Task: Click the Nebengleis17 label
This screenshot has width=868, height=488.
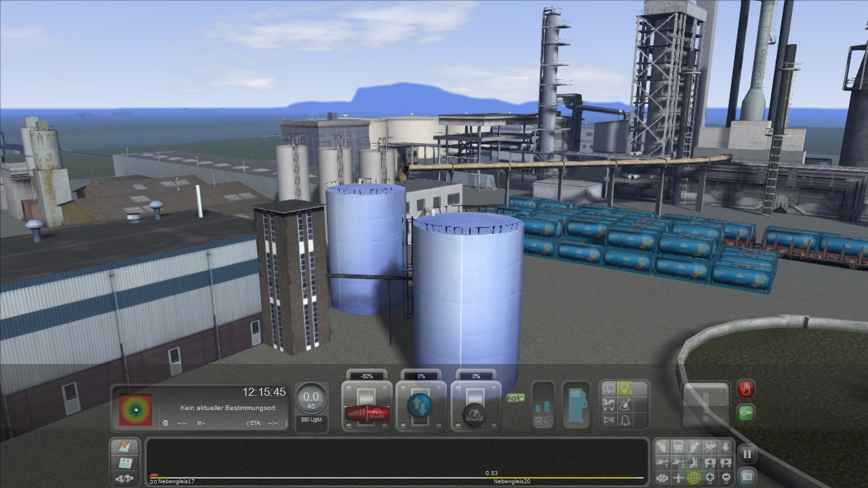Action: (176, 481)
